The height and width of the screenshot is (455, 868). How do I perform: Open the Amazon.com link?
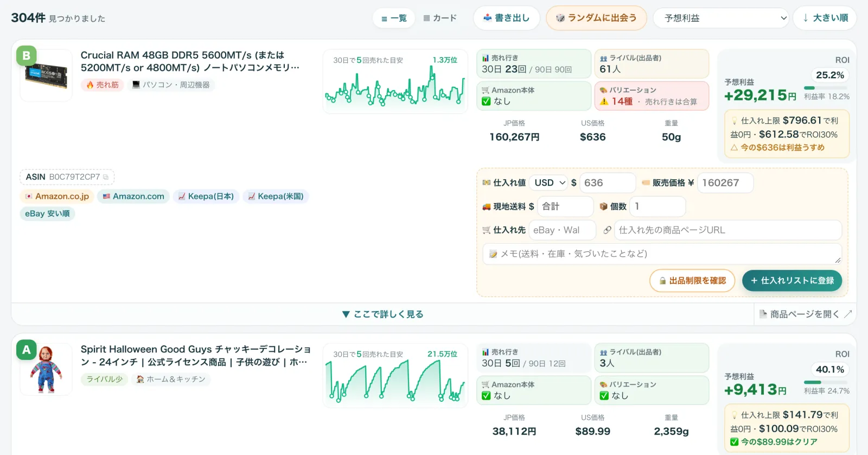click(133, 196)
